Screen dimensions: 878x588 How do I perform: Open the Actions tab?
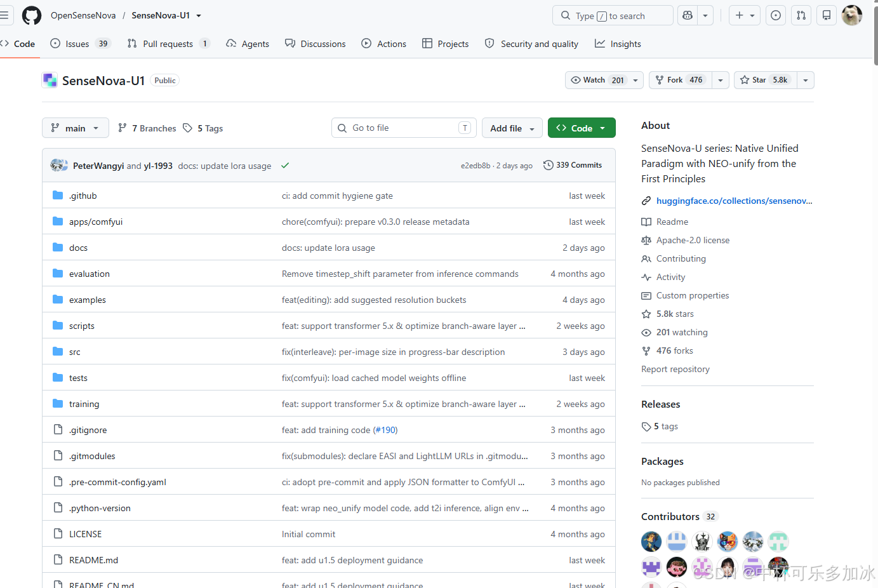(384, 44)
